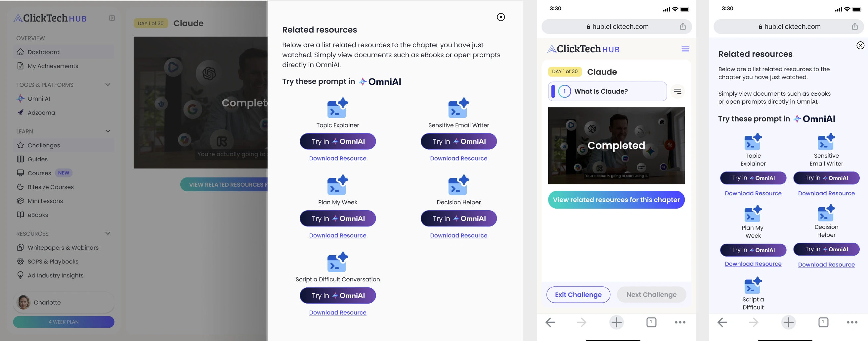This screenshot has width=868, height=341.
Task: Close the desktop Related resources panel
Action: pyautogui.click(x=501, y=17)
